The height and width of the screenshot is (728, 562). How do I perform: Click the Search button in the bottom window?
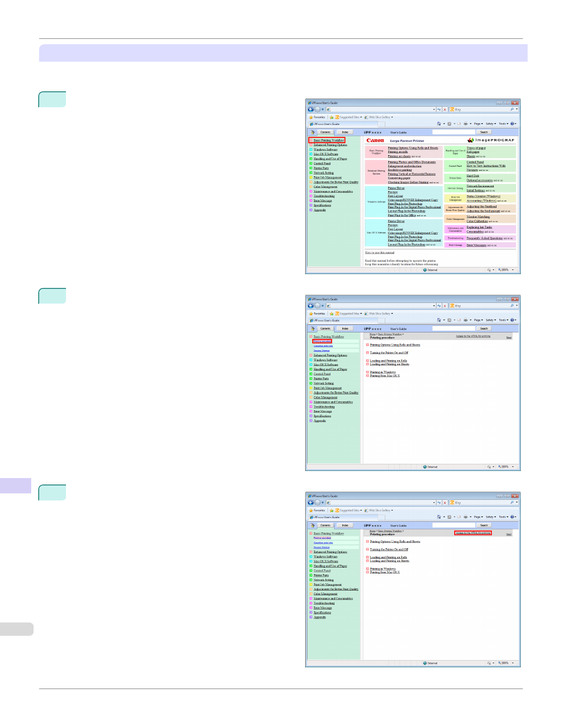[x=484, y=525]
